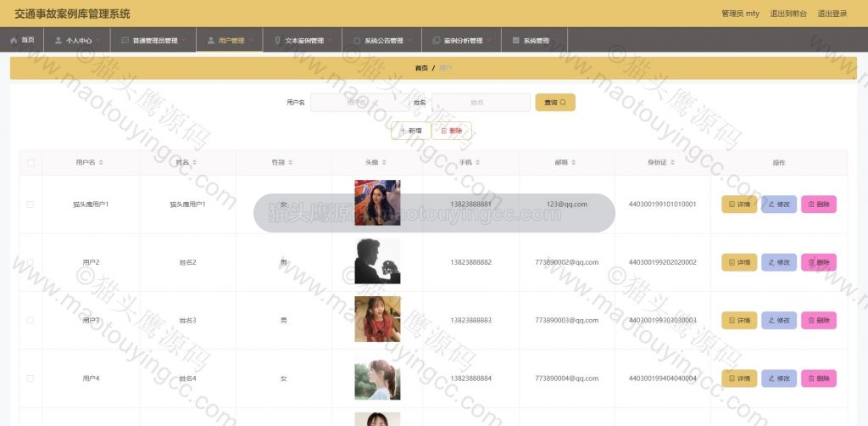
Task: Expand the 文本案例管理 menu arrow
Action: 330,40
